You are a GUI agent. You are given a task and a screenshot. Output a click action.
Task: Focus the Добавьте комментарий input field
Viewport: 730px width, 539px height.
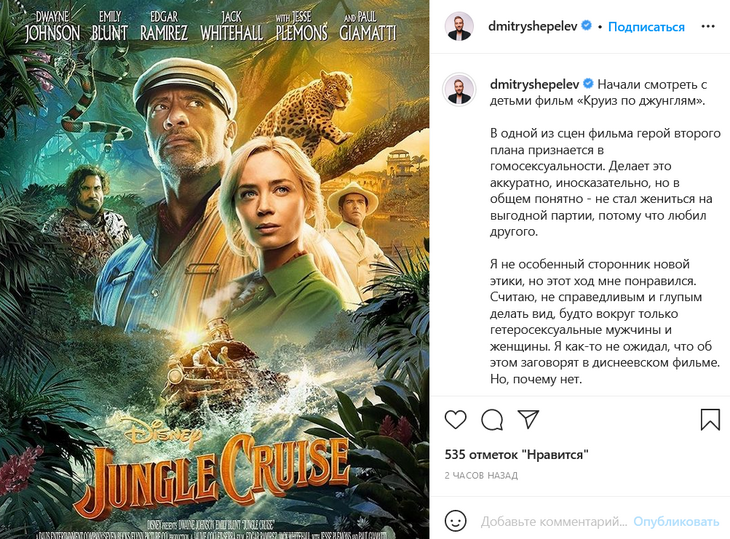554,521
